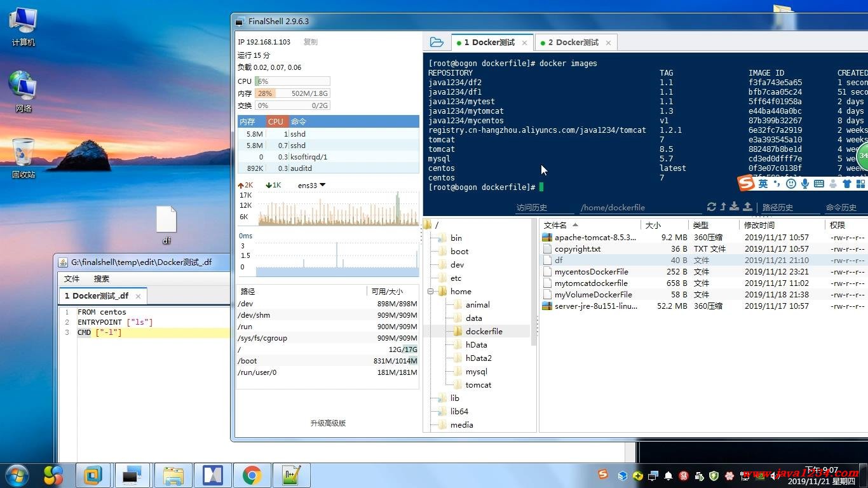Open the Sogou soft keyboard icon

pyautogui.click(x=819, y=184)
